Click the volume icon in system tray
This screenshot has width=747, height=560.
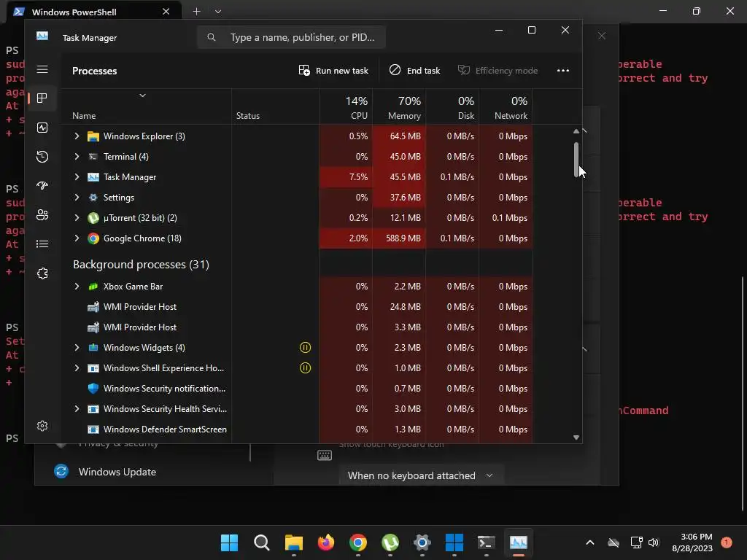click(654, 542)
